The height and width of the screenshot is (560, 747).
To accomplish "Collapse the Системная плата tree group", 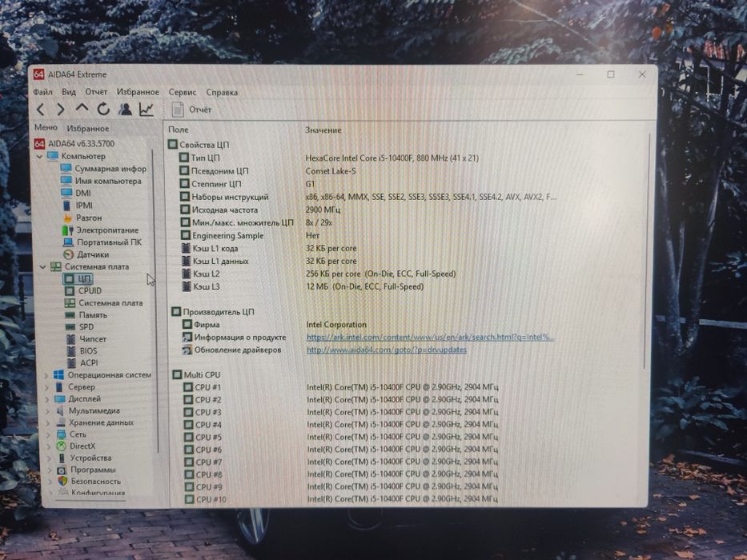I will (43, 266).
